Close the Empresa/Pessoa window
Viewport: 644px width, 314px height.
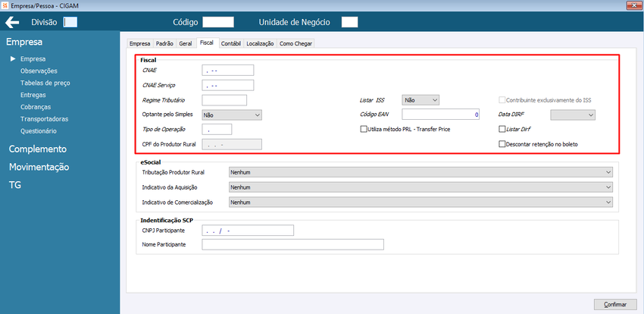coord(633,5)
